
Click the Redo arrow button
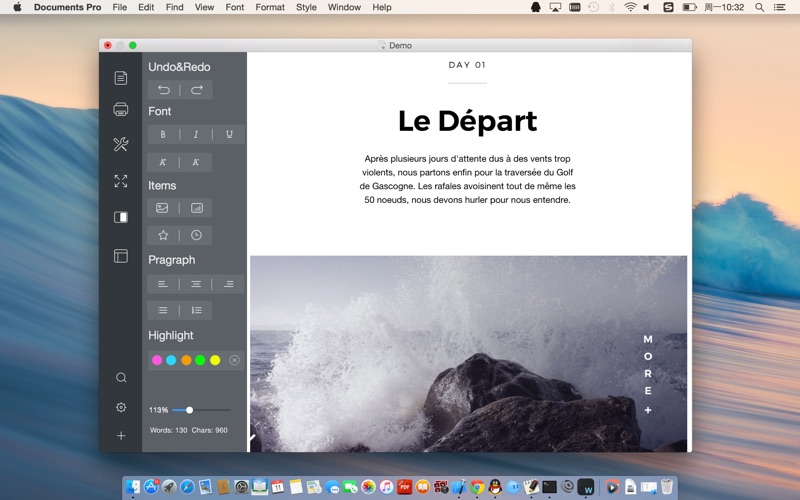pyautogui.click(x=196, y=90)
